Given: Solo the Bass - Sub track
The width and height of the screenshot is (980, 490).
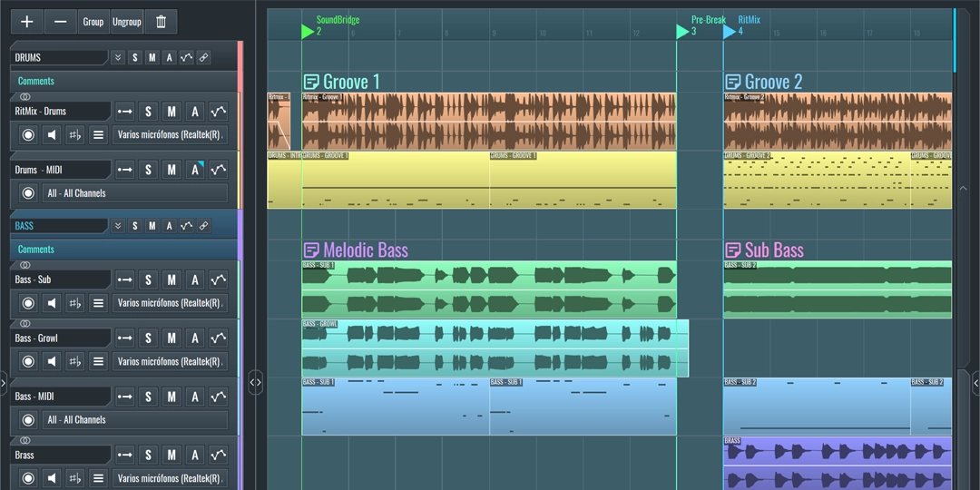Looking at the screenshot, I should [x=148, y=279].
